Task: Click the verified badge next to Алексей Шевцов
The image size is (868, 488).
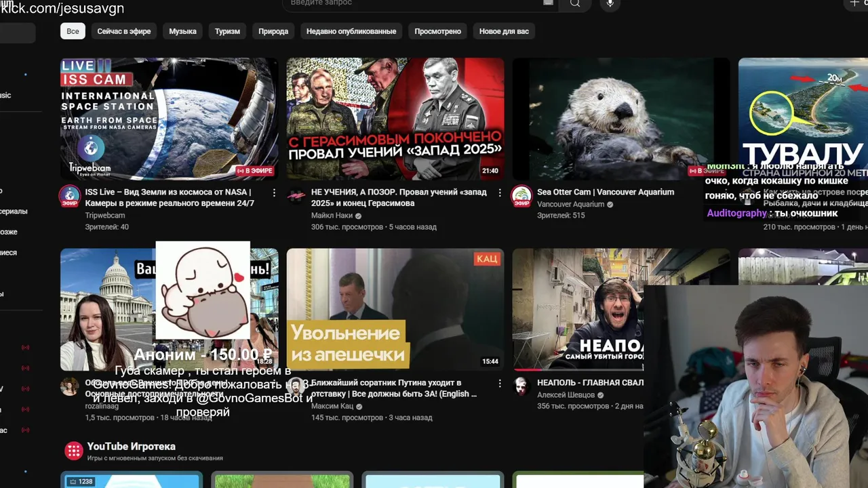Action: (x=600, y=394)
